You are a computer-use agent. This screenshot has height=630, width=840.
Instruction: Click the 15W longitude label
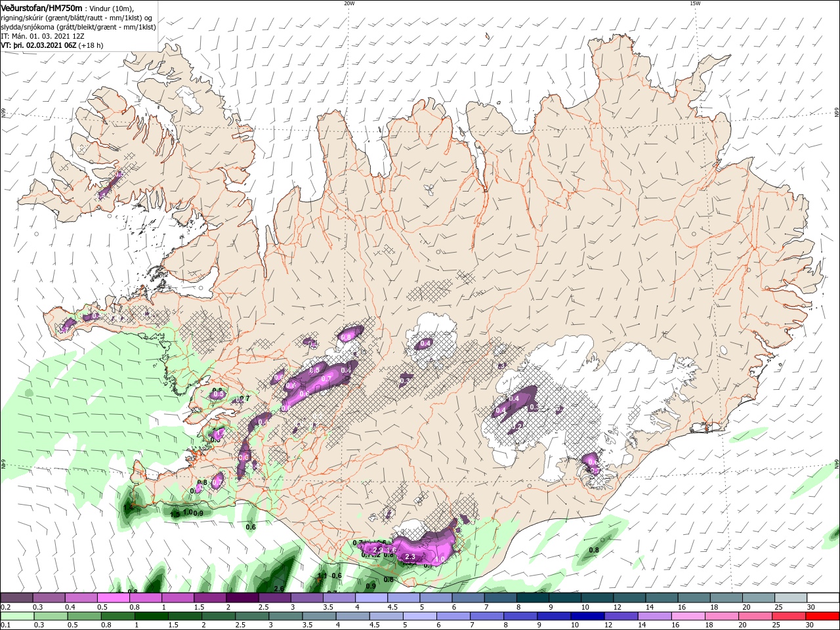point(695,3)
